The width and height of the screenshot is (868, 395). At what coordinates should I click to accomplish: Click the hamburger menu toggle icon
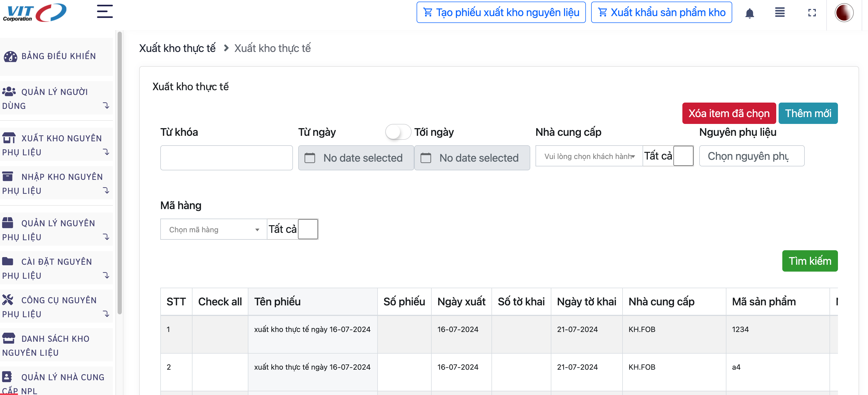pyautogui.click(x=104, y=11)
